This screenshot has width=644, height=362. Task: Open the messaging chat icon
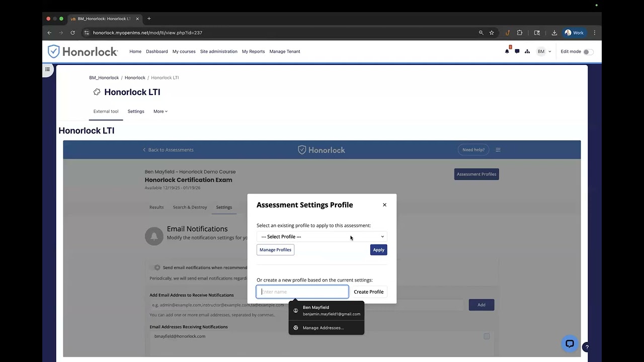point(517,51)
